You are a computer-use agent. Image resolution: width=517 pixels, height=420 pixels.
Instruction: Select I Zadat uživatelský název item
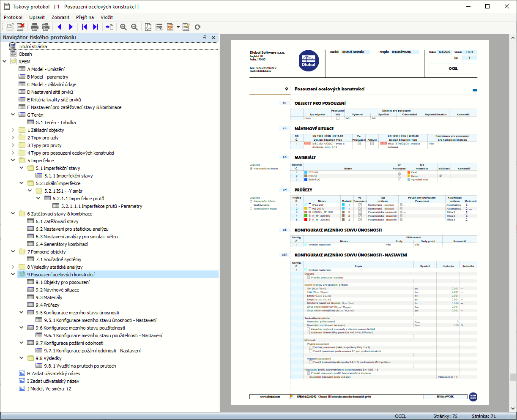[x=53, y=381]
